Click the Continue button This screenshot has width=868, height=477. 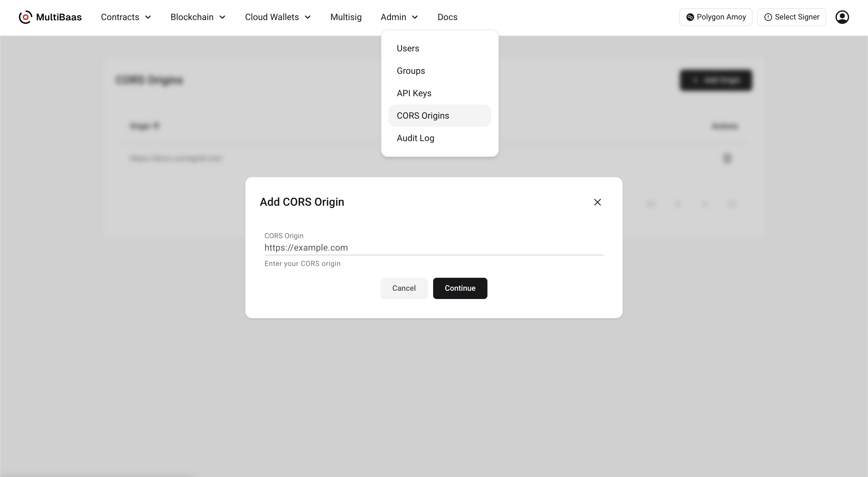(460, 288)
